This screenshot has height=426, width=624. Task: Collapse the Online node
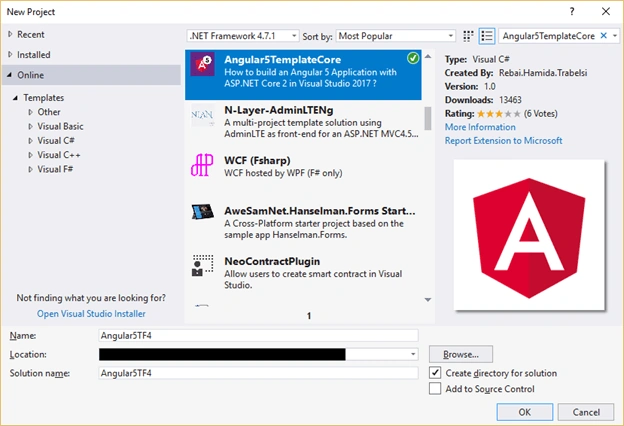(x=10, y=75)
